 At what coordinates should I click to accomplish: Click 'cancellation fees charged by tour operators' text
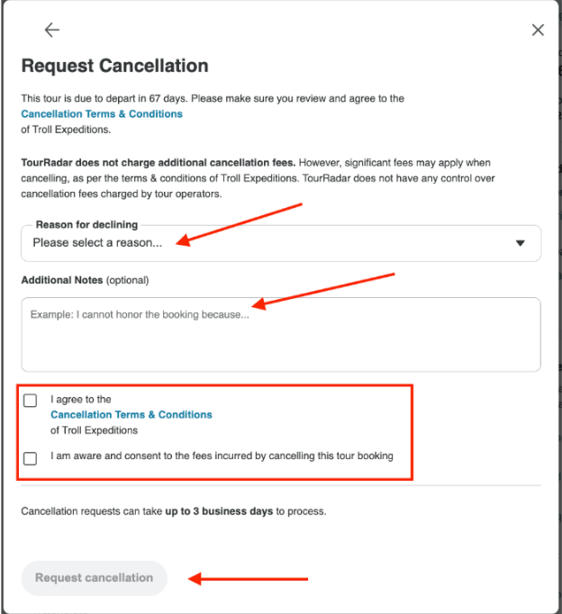[x=121, y=194]
